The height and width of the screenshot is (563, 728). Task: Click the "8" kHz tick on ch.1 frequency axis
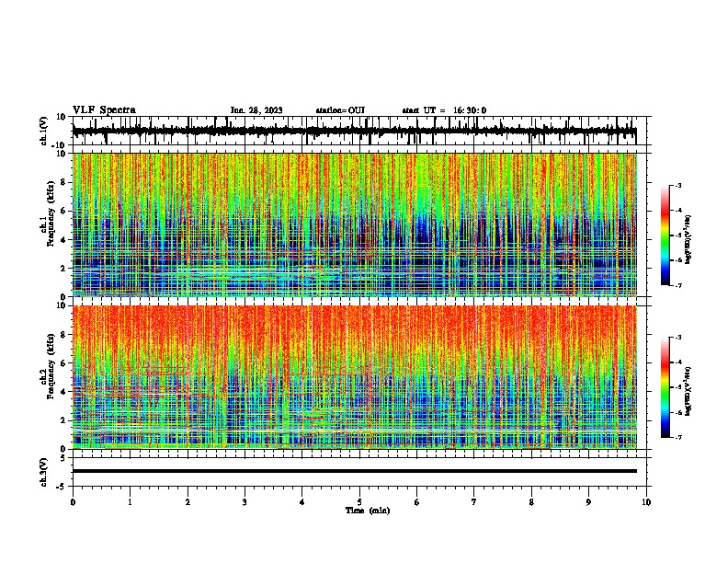click(65, 182)
